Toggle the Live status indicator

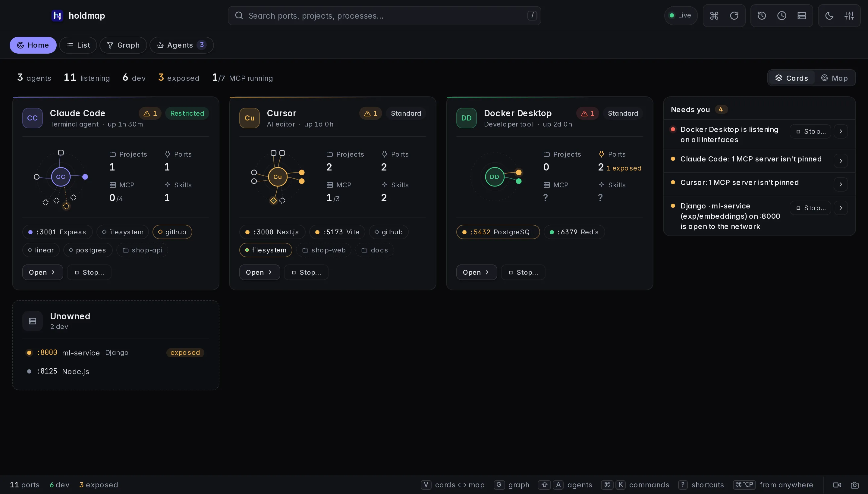[681, 16]
